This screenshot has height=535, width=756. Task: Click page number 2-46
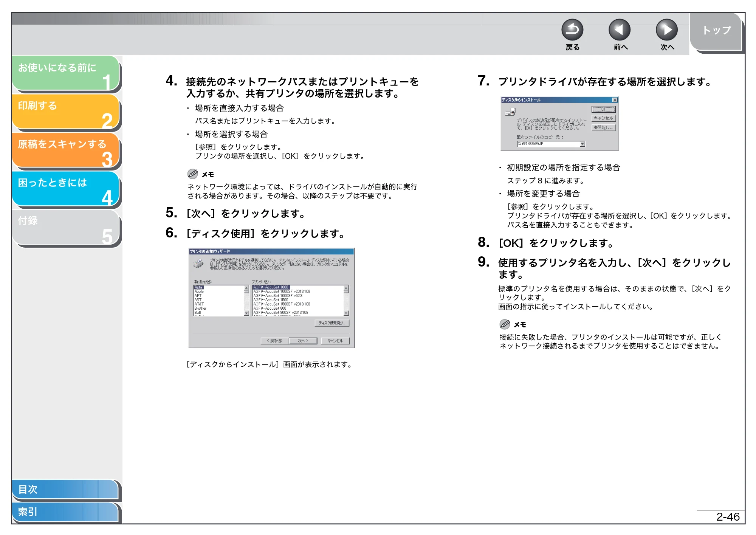point(728,517)
